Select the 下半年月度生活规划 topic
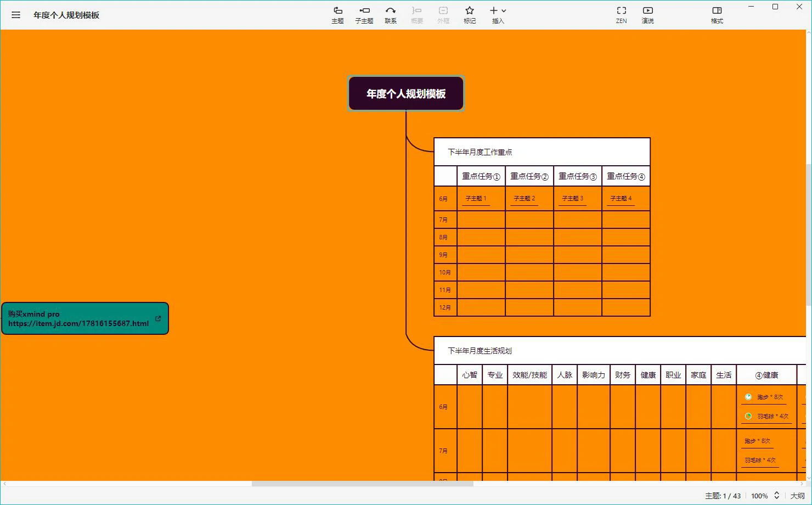Image resolution: width=812 pixels, height=505 pixels. (x=620, y=351)
